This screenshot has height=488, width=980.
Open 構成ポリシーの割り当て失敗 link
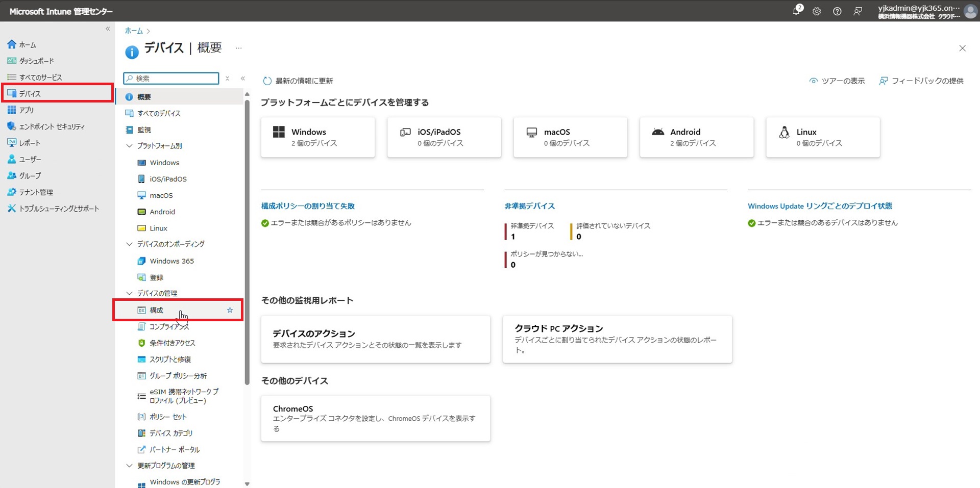[308, 206]
